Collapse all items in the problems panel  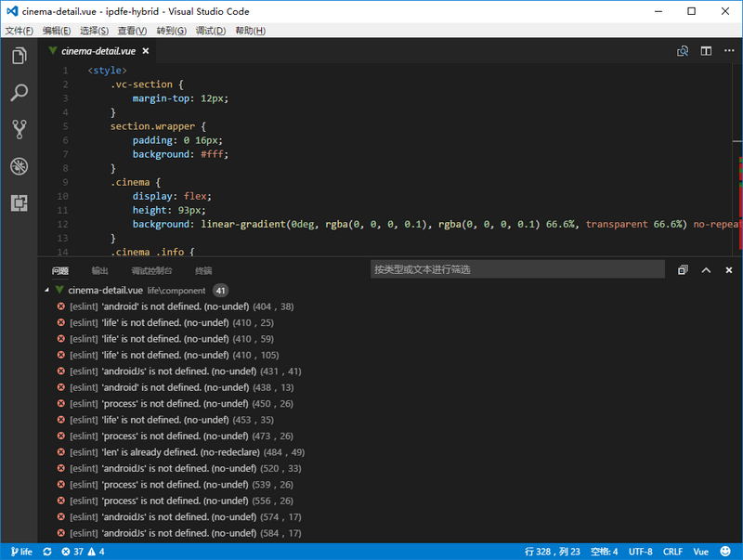[x=683, y=270]
